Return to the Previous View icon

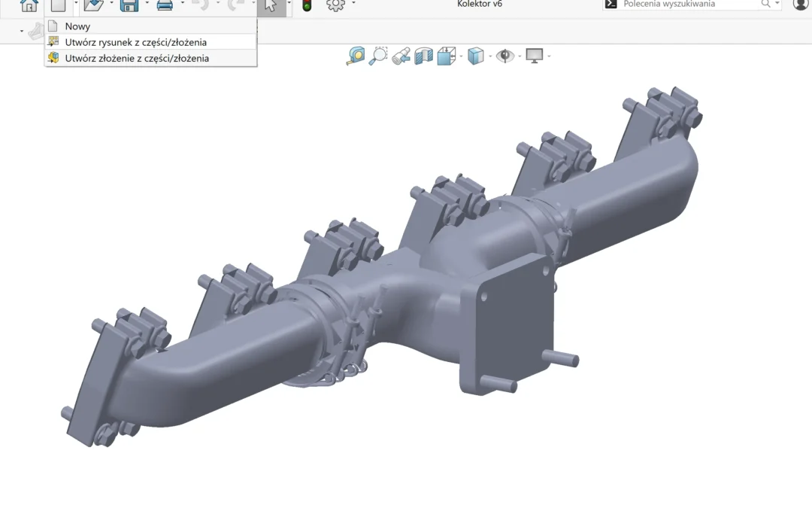[x=401, y=56]
